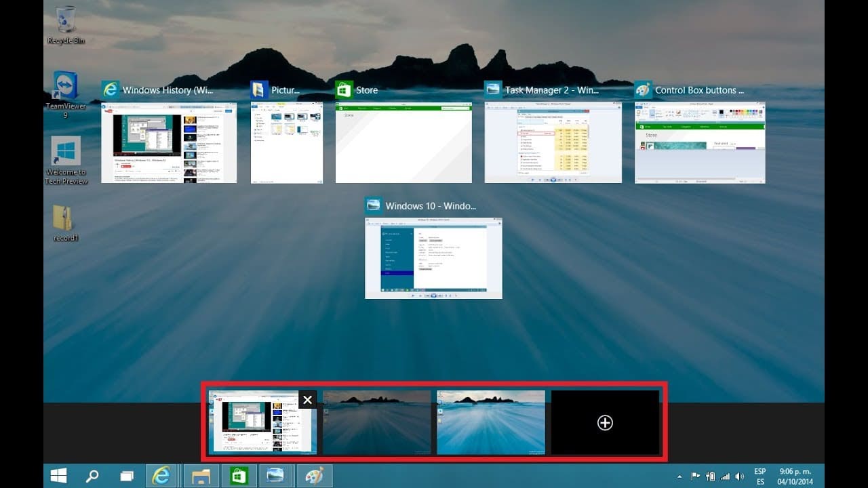Click the Internet Explorer icon beside Windows History title

(x=111, y=90)
